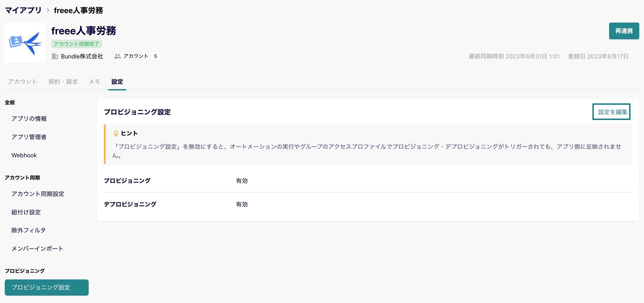The width and height of the screenshot is (644, 303).
Task: Switch to the アカウント tab
Action: point(23,82)
